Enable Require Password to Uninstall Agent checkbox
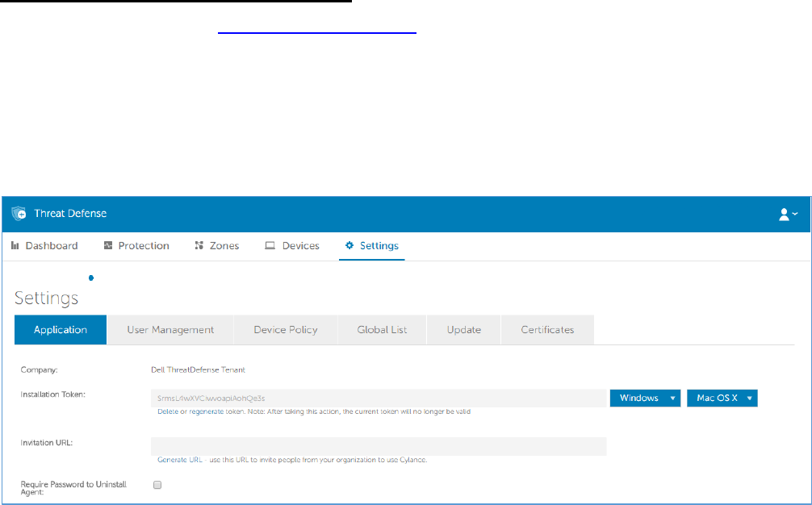This screenshot has width=812, height=505. (157, 485)
